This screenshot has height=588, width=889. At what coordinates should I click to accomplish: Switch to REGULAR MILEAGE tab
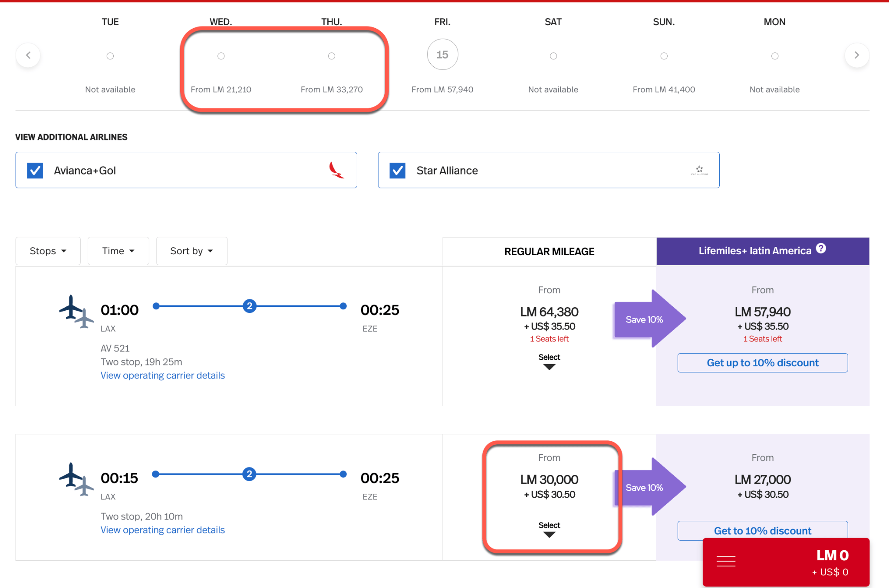coord(550,251)
